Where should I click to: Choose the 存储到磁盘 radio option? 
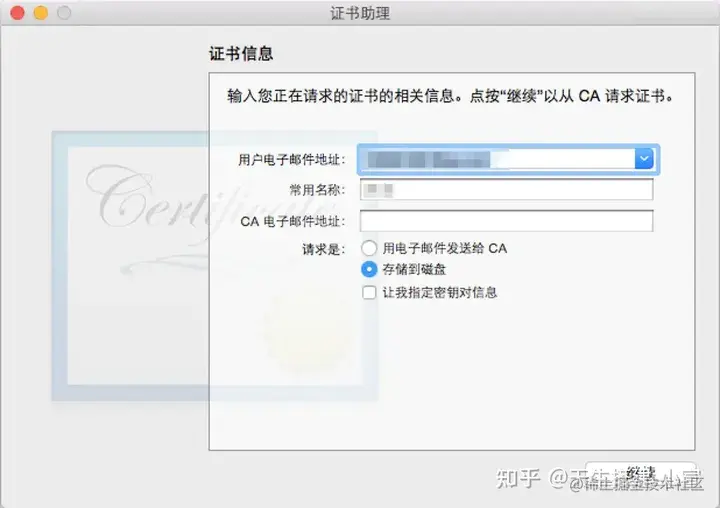click(369, 269)
